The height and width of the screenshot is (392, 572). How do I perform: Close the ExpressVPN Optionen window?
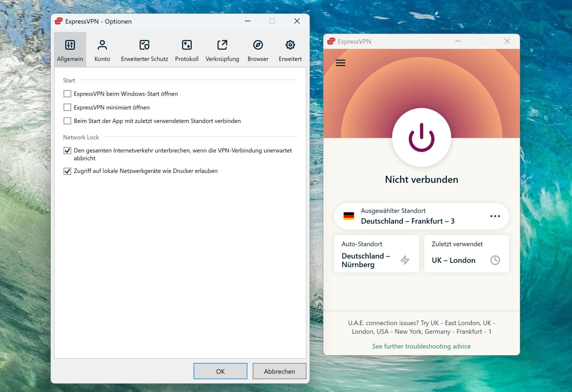click(297, 21)
